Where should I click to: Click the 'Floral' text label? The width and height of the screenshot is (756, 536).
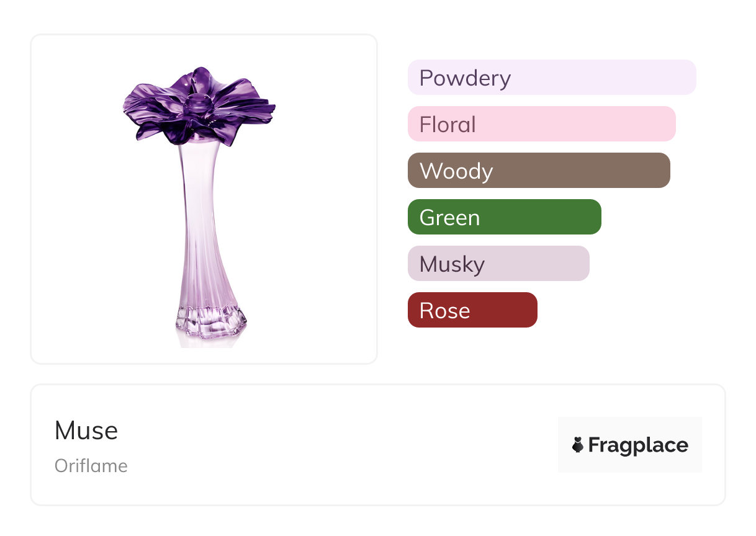(x=448, y=125)
